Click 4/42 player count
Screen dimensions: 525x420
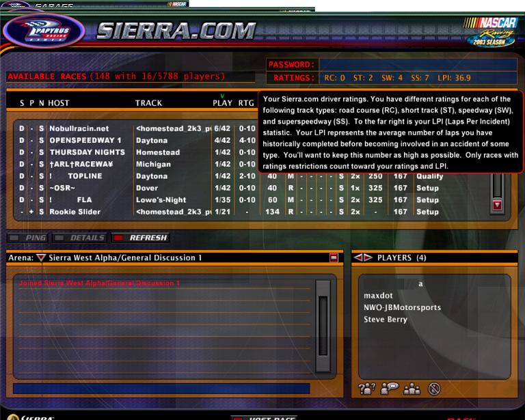222,140
